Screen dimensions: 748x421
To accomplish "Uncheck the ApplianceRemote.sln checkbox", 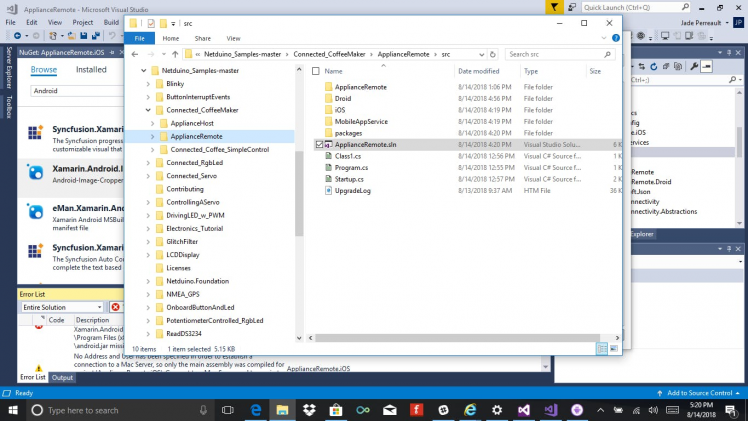I will 319,145.
